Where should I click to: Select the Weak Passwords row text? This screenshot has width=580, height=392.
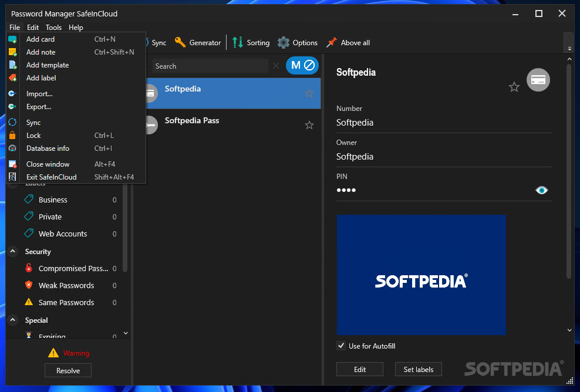(x=66, y=286)
